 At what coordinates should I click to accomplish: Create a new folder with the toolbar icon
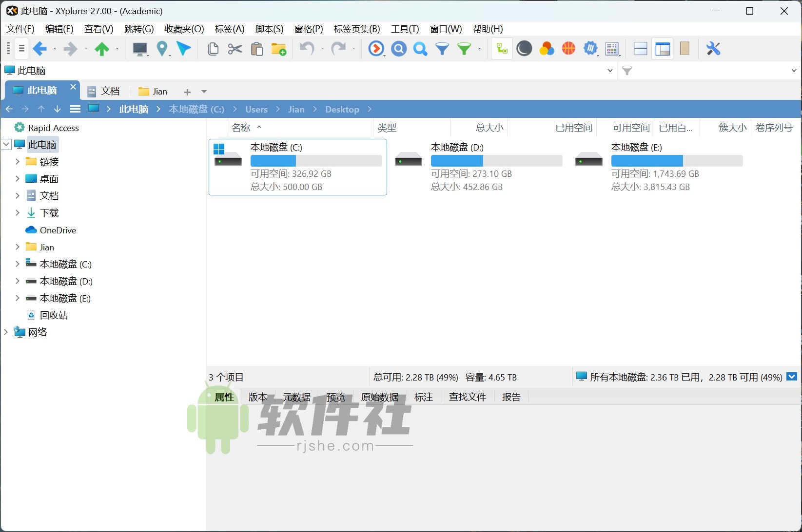pos(278,49)
